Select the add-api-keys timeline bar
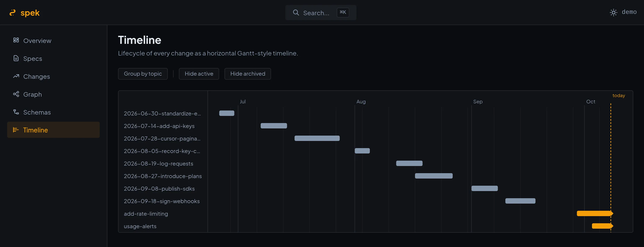The image size is (644, 247). point(274,126)
